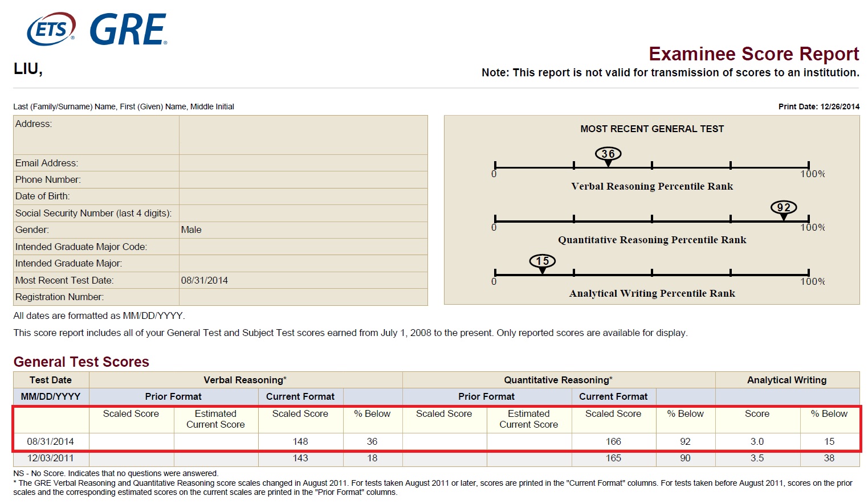The image size is (868, 504).
Task: Select the Gender value Male
Action: pos(191,230)
